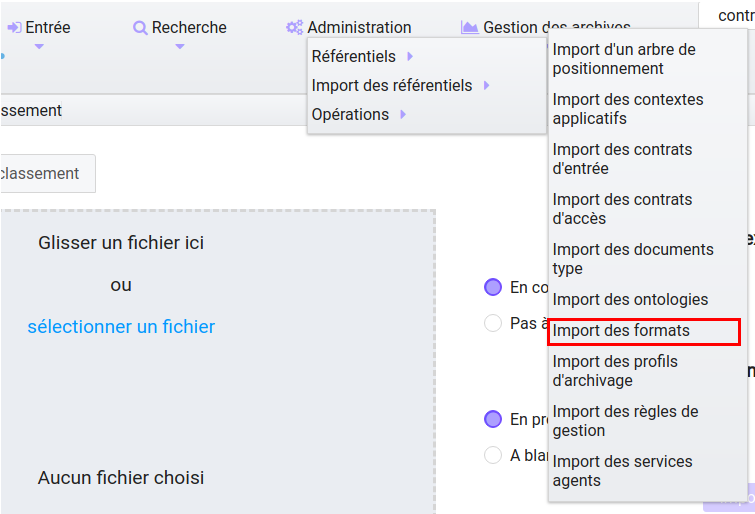Viewport: 755px width, 514px height.
Task: Expand the Import des référentiels submenu arrow
Action: pyautogui.click(x=486, y=85)
